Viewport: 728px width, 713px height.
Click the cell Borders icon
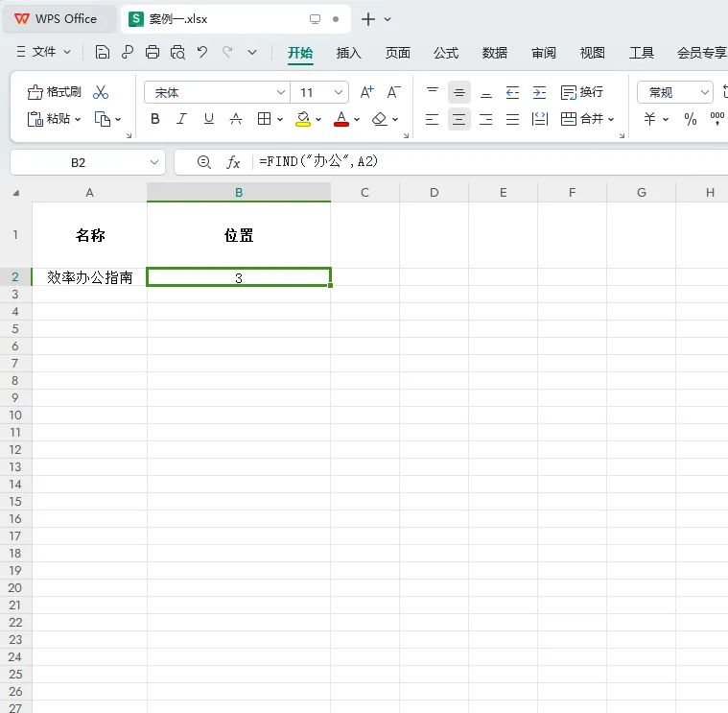point(264,119)
